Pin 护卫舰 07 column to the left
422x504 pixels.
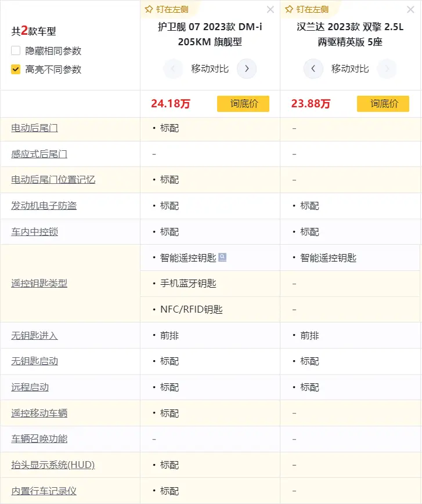[x=167, y=9]
